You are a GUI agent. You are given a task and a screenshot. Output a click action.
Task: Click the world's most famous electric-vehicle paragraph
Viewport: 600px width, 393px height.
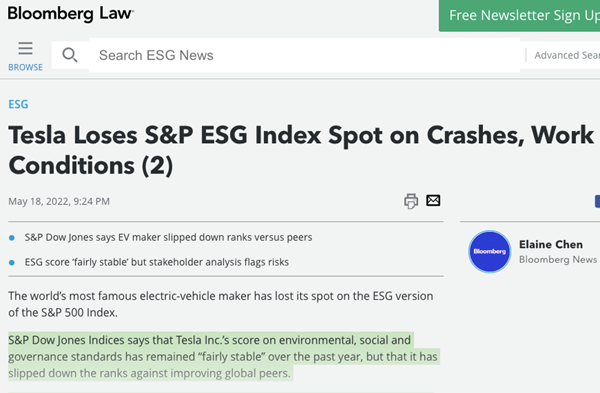click(x=221, y=304)
